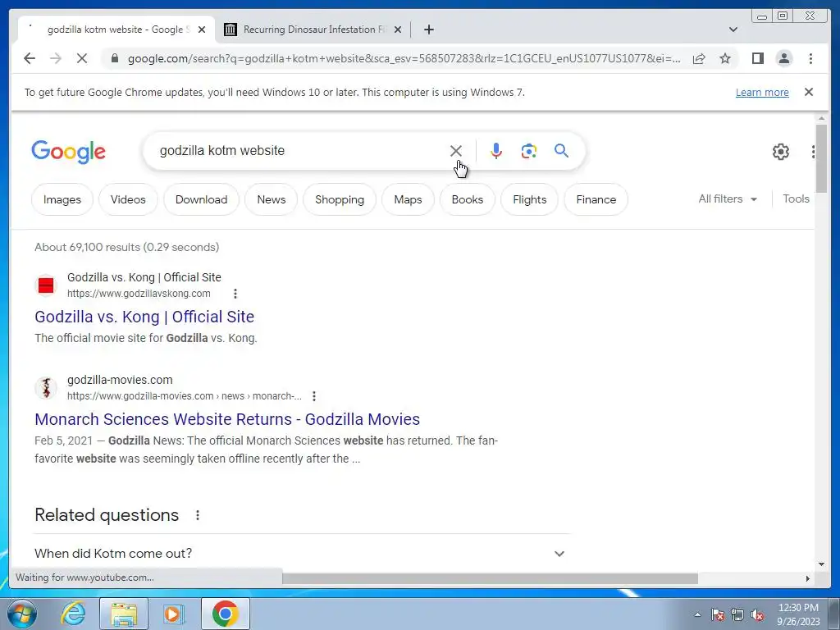Click the network tray icon
Screen dimensions: 840x630
click(737, 614)
